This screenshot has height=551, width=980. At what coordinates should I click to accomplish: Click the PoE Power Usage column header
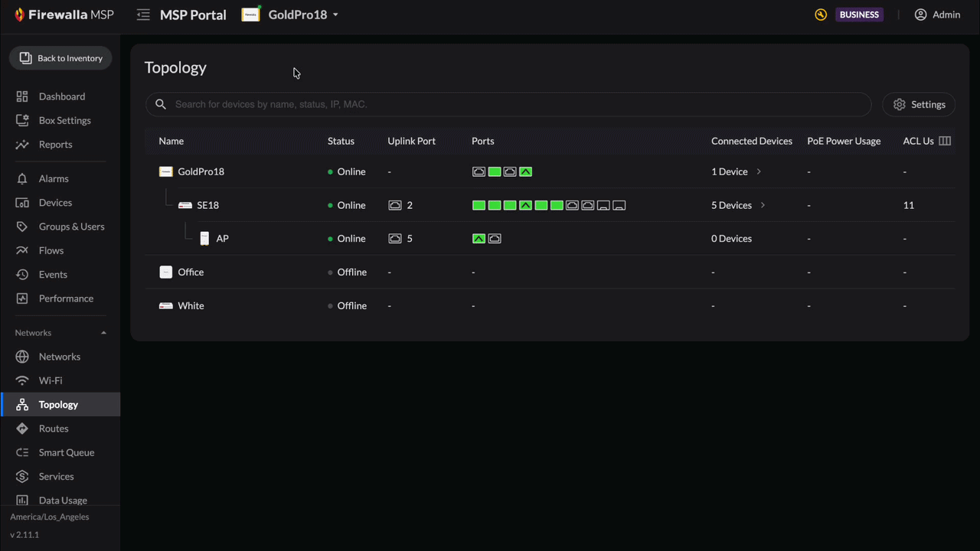click(844, 141)
